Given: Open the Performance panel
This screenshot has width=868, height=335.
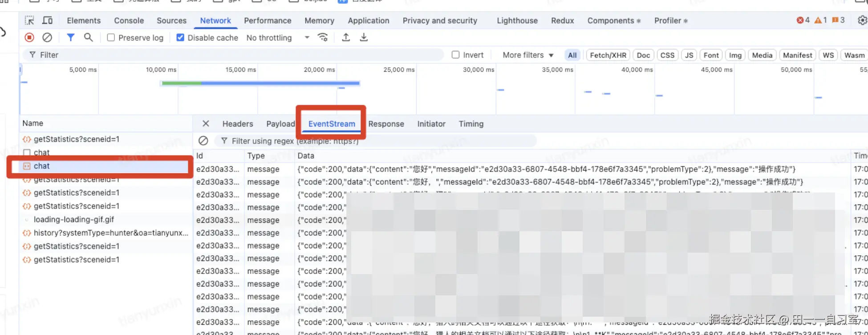Looking at the screenshot, I should click(x=268, y=20).
